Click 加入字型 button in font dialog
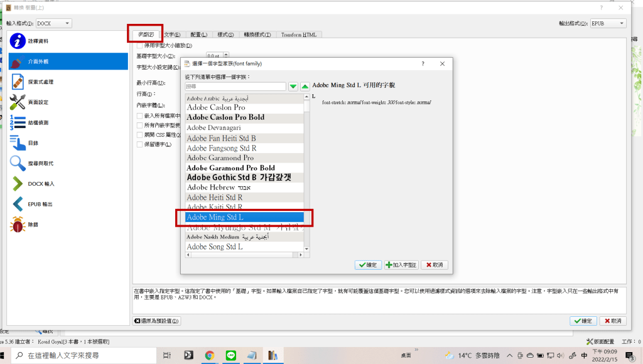 [401, 265]
